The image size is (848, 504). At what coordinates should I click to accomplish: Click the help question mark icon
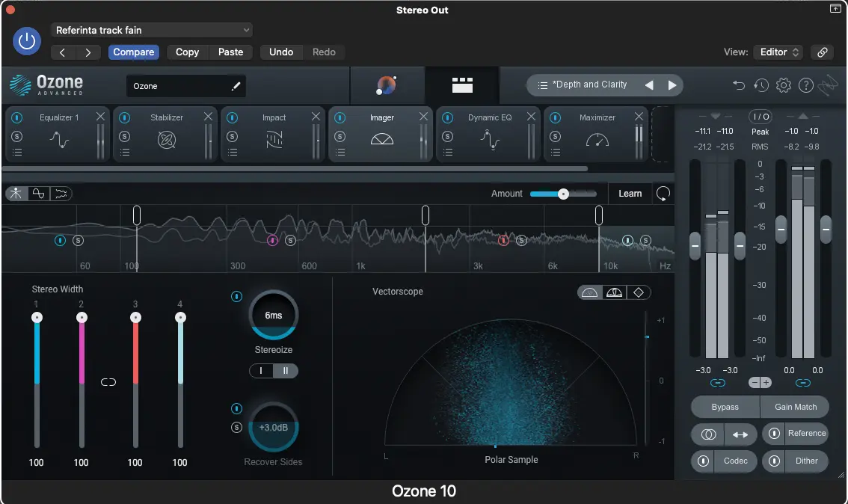(x=805, y=85)
